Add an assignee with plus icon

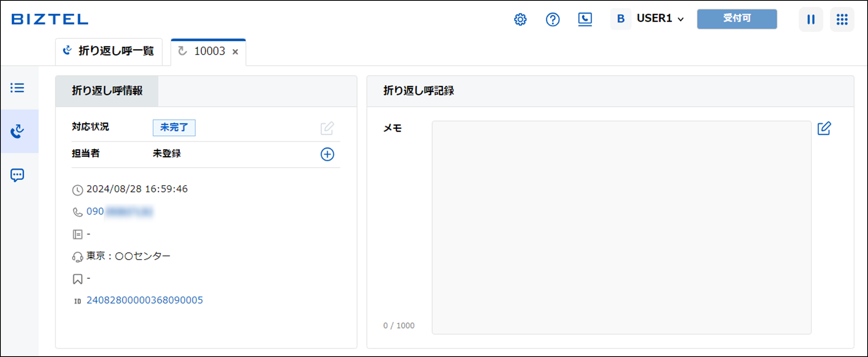[327, 154]
